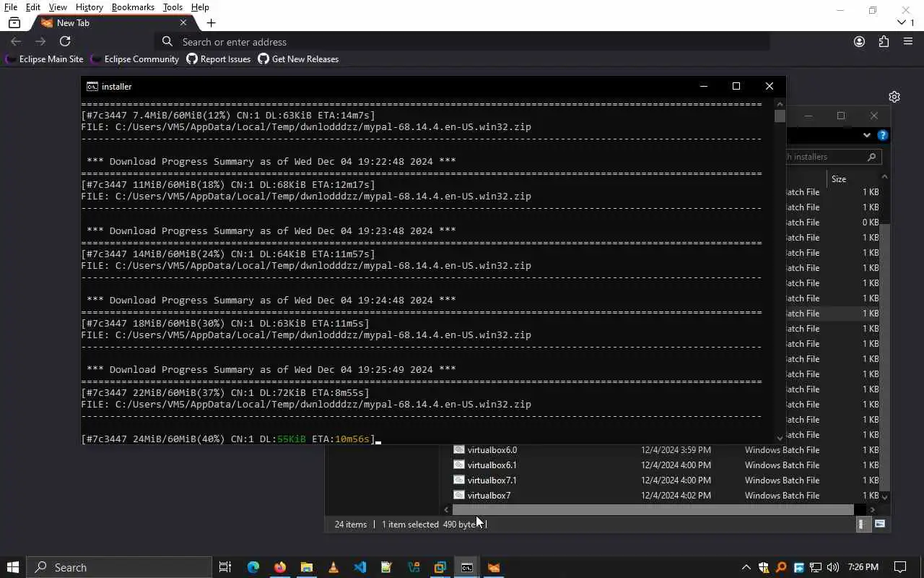Add a new browser tab with plus
Screen dimensions: 924x578
point(211,22)
